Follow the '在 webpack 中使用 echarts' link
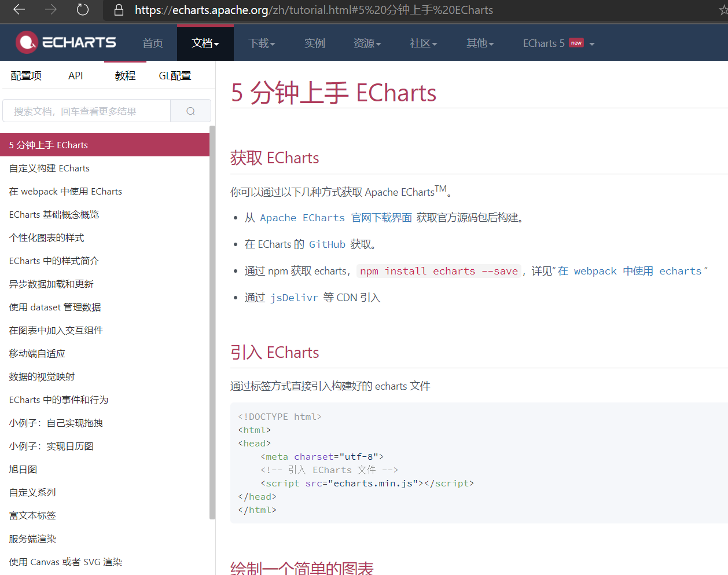The width and height of the screenshot is (728, 575). [x=630, y=271]
